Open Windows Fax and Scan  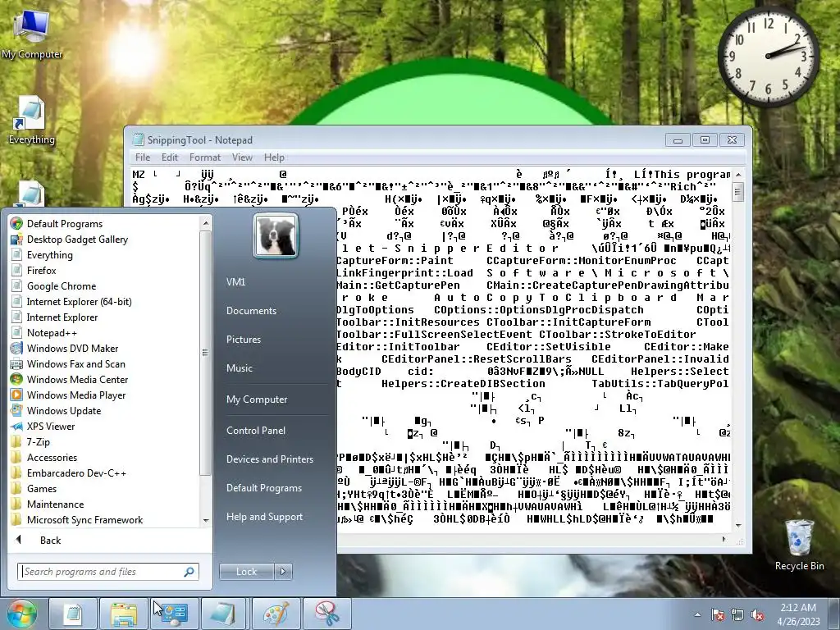[76, 363]
